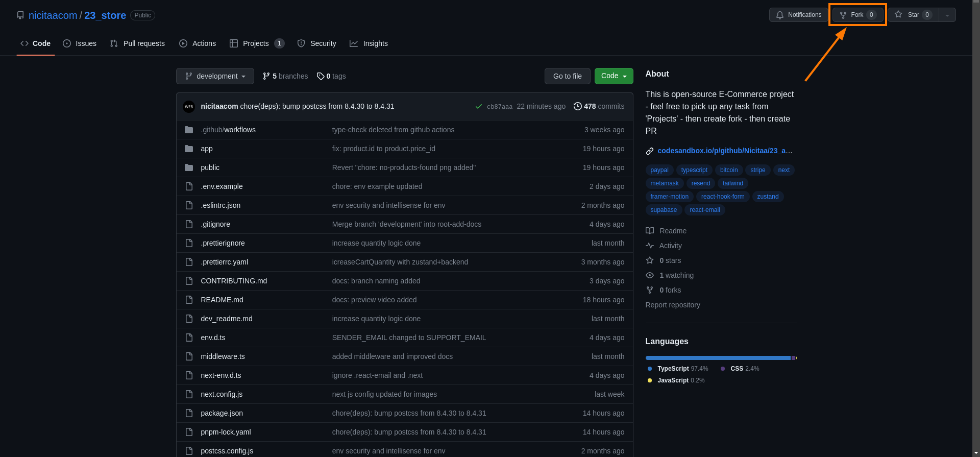Screen dimensions: 980x457
Task: Switch to the Issues tab
Action: click(x=80, y=43)
